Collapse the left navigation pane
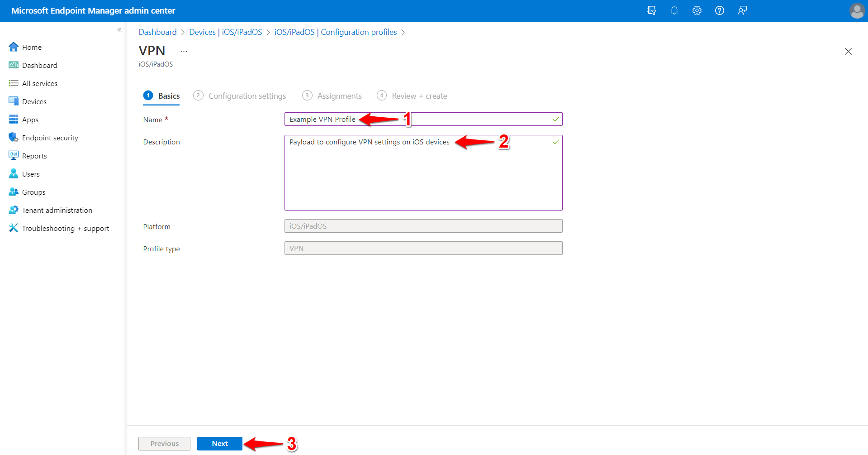The height and width of the screenshot is (455, 868). (119, 29)
